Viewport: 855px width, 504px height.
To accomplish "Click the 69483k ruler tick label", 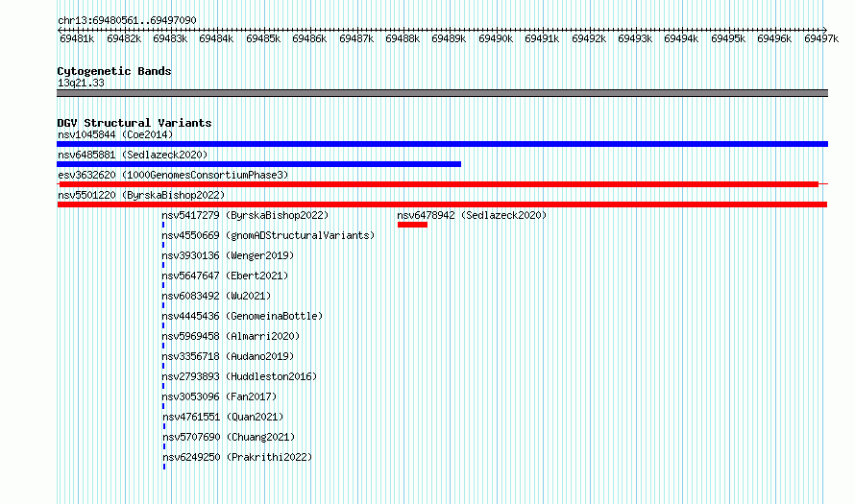I will (170, 38).
